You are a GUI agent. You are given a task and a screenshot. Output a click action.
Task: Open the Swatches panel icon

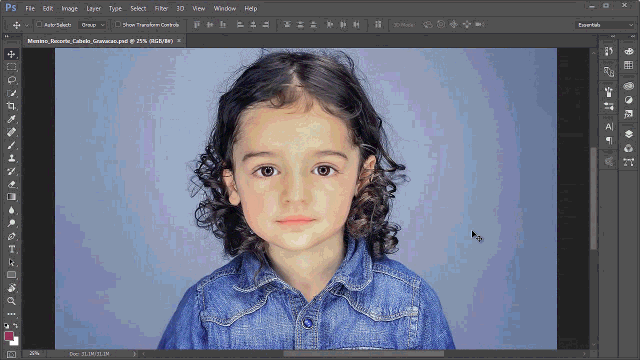[629, 65]
